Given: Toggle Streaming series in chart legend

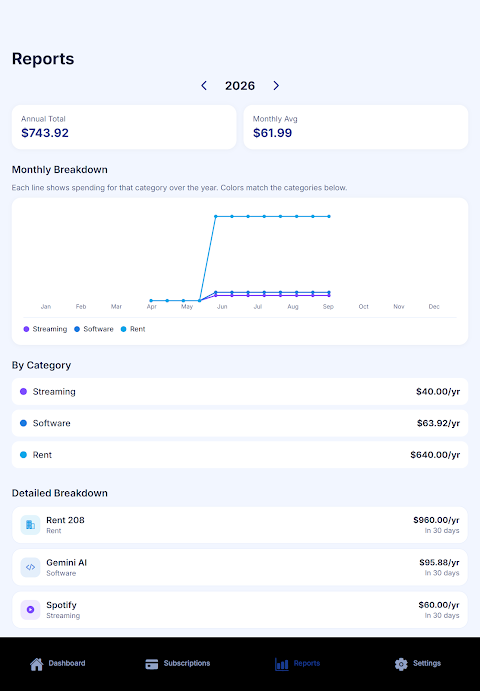Looking at the screenshot, I should pyautogui.click(x=45, y=329).
